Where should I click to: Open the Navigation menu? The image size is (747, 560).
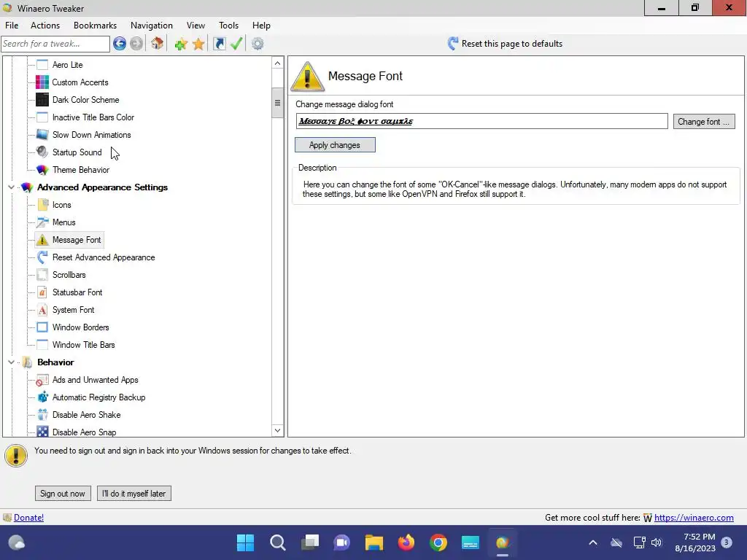pyautogui.click(x=152, y=26)
